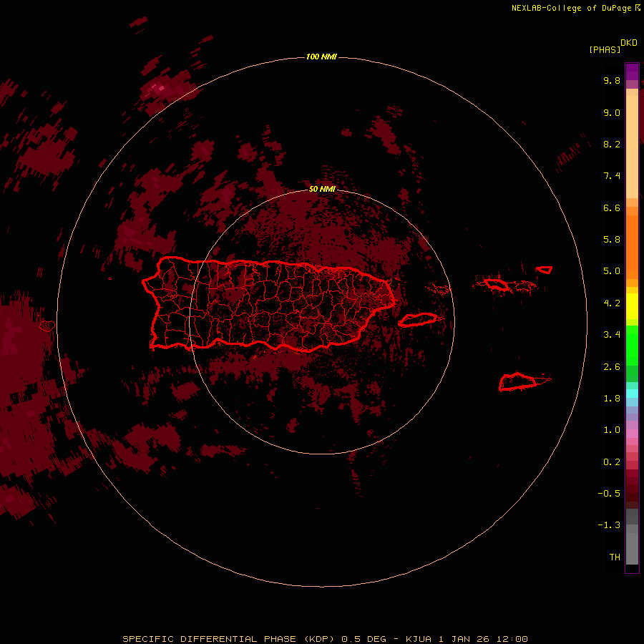Click the [PHAS] units label
The width and height of the screenshot is (644, 644).
(x=605, y=49)
